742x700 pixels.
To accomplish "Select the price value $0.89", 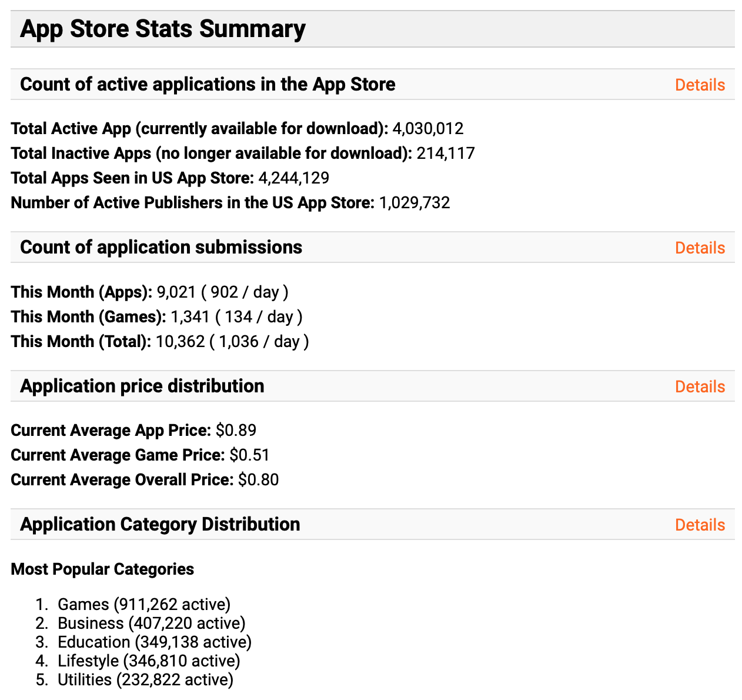I will [236, 431].
